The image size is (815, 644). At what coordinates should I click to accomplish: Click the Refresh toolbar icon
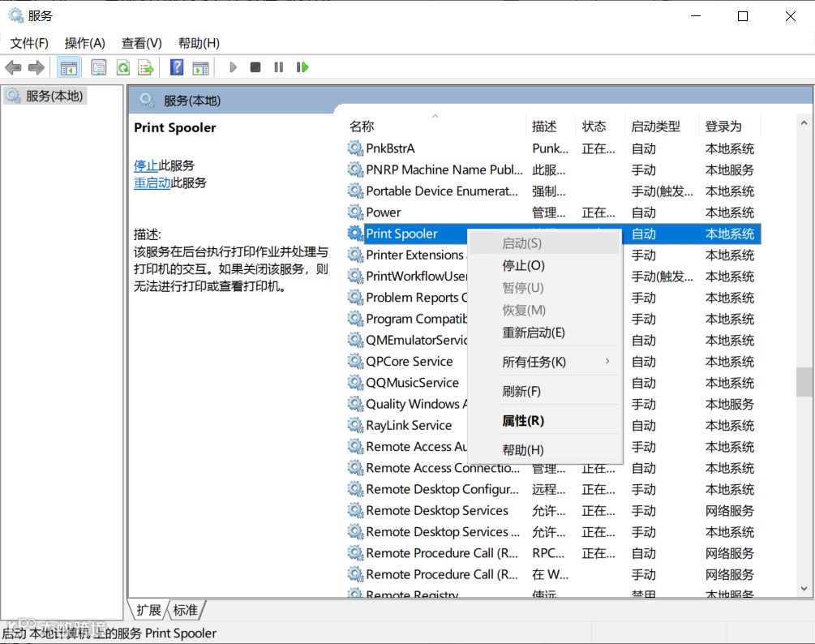123,67
